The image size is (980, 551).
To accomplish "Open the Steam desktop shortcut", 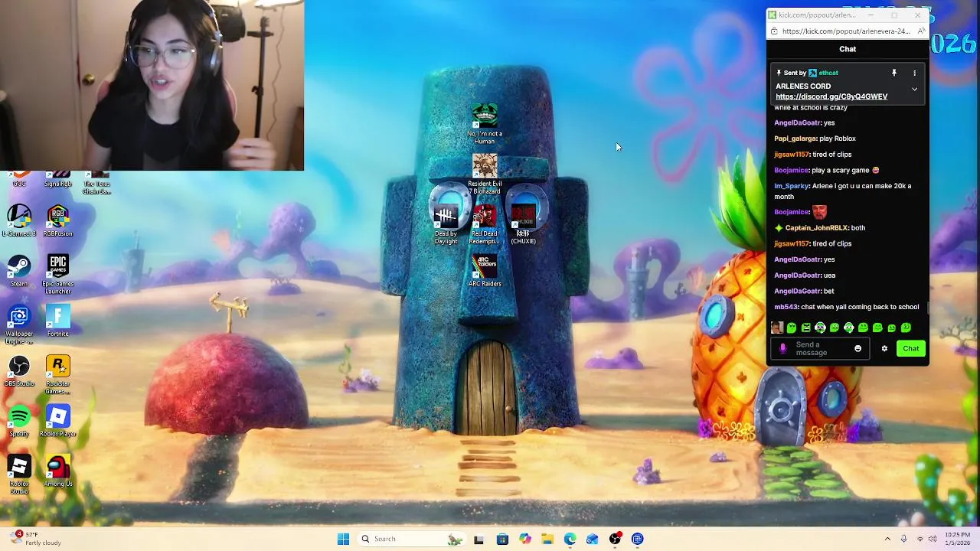I will [19, 272].
